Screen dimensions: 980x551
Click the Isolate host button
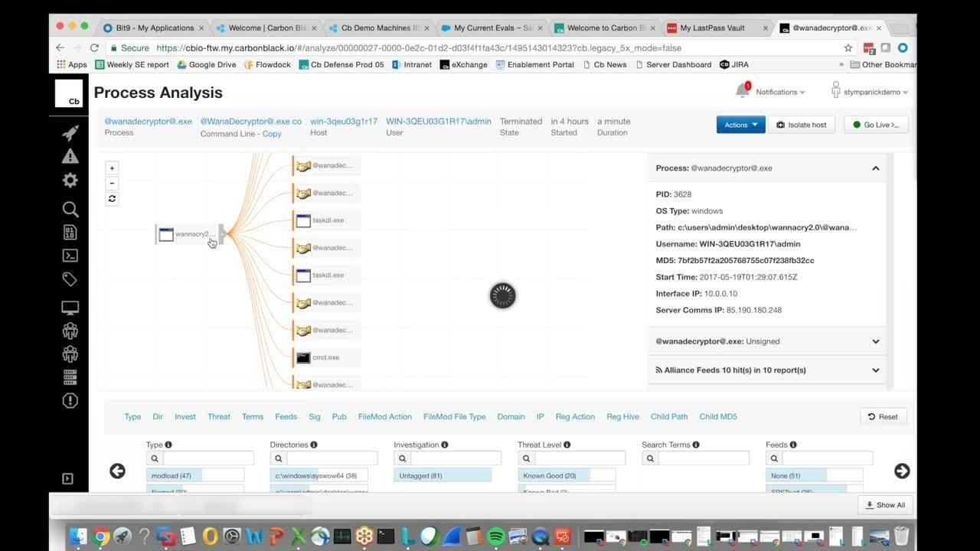click(x=802, y=125)
